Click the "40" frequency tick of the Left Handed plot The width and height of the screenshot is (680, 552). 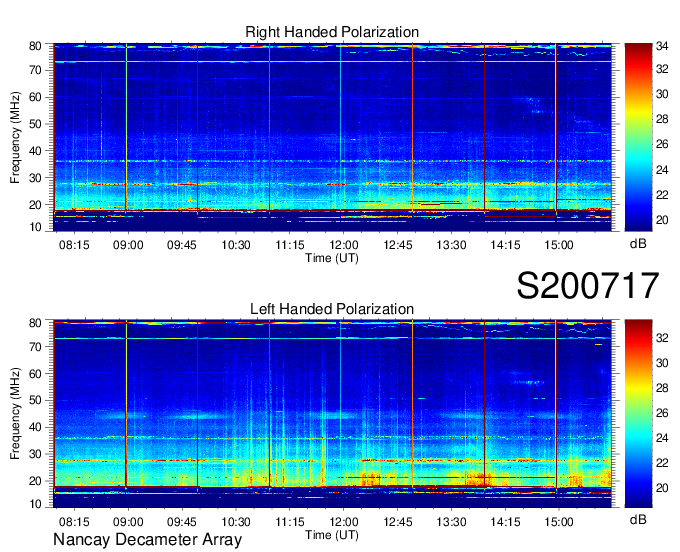pos(35,427)
